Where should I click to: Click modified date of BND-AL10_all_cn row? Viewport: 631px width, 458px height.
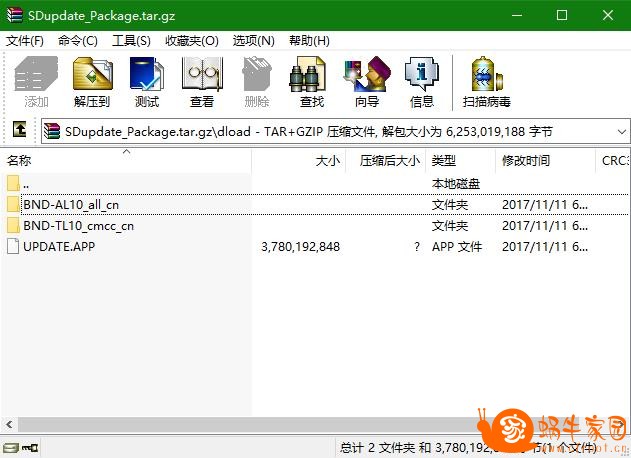[x=545, y=205]
